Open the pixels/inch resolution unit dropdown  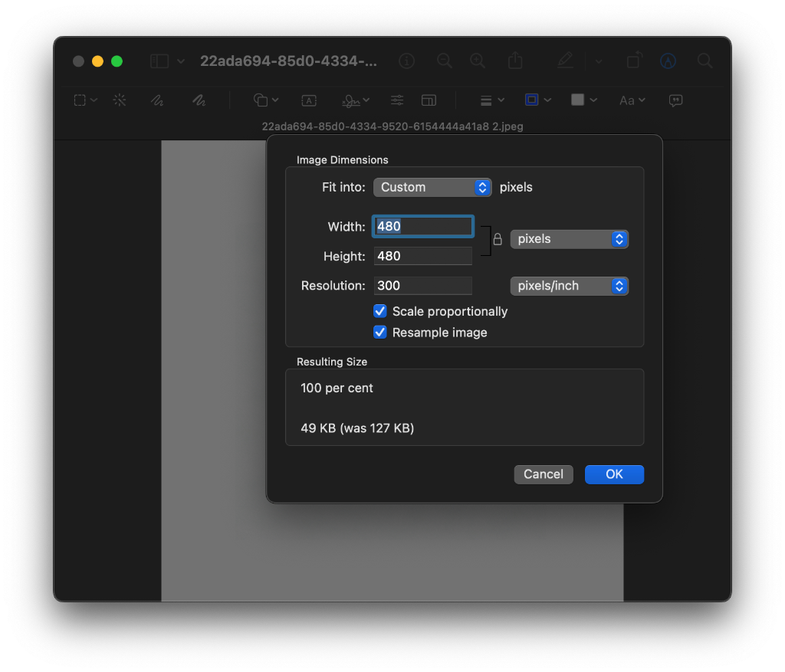pos(569,286)
